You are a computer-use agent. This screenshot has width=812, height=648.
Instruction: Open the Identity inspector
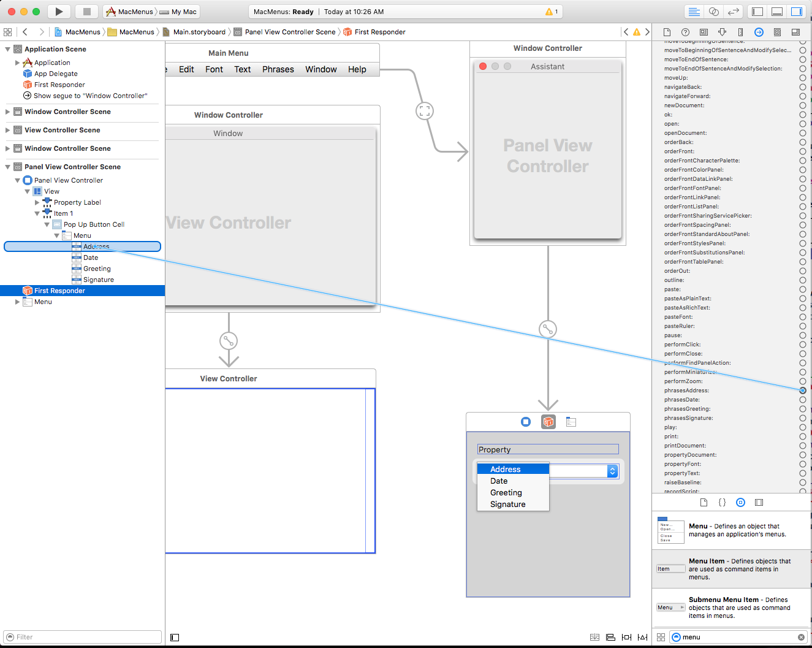pos(704,32)
